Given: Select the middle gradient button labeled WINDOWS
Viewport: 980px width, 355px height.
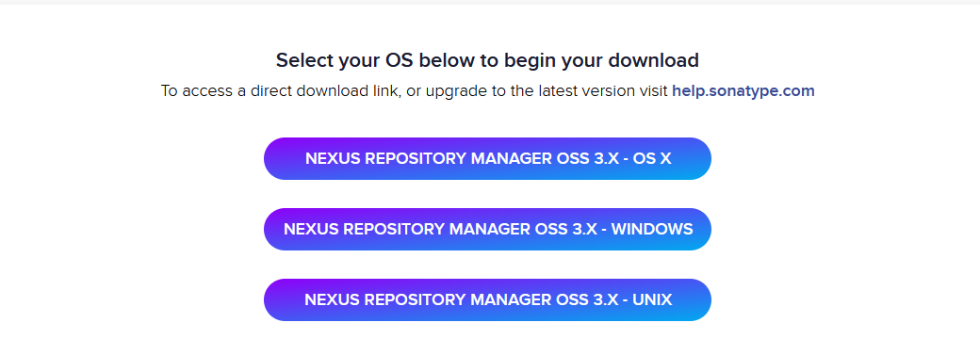Looking at the screenshot, I should coord(487,230).
